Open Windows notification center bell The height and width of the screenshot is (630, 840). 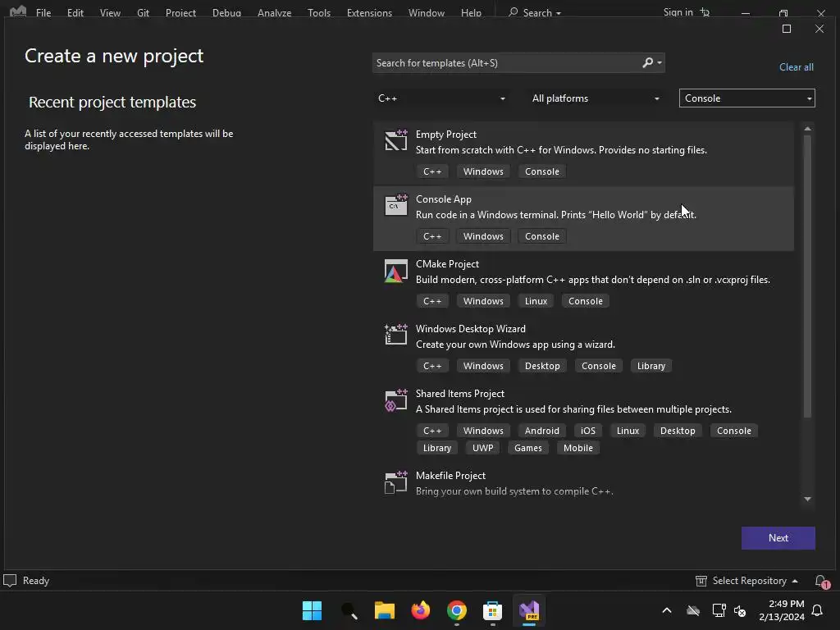(x=818, y=610)
